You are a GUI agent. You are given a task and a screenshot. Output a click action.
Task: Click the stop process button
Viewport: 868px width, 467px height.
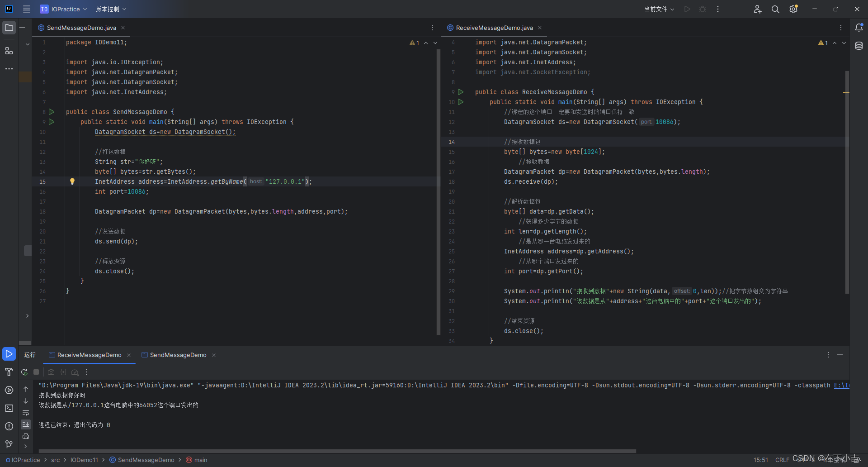[x=37, y=372]
